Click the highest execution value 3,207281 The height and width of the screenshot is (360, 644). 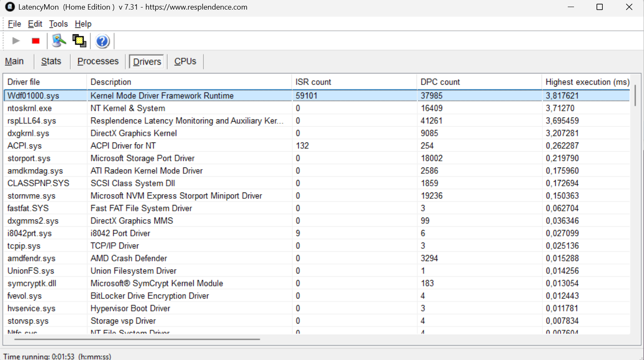click(562, 133)
